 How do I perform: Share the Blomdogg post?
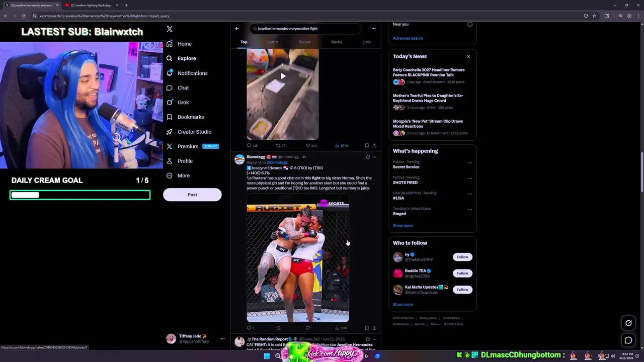(374, 328)
